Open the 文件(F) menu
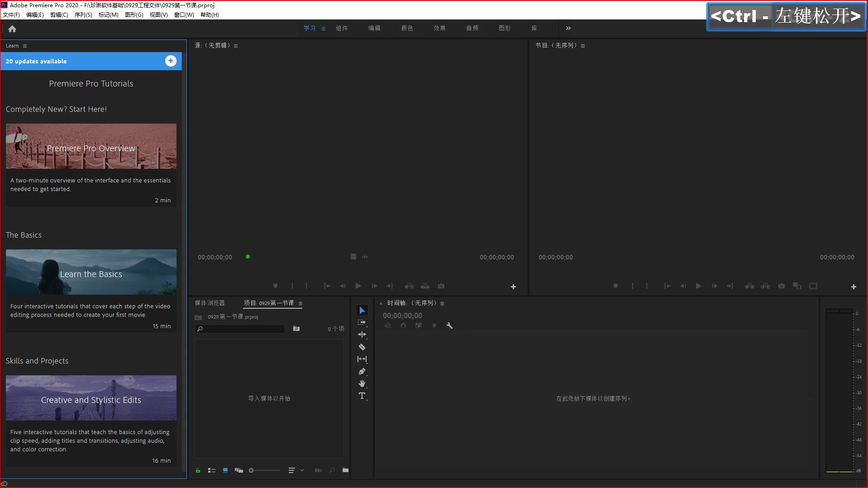The width and height of the screenshot is (868, 488). (11, 14)
